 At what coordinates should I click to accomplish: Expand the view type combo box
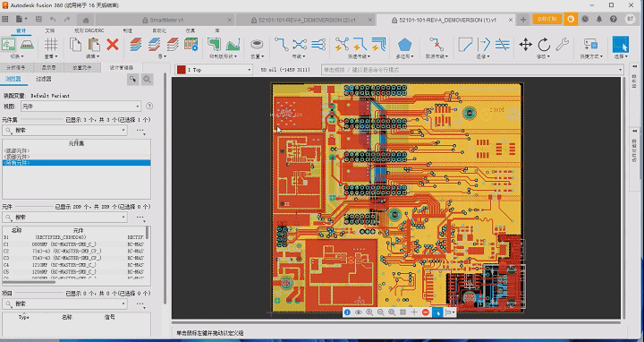[x=80, y=107]
